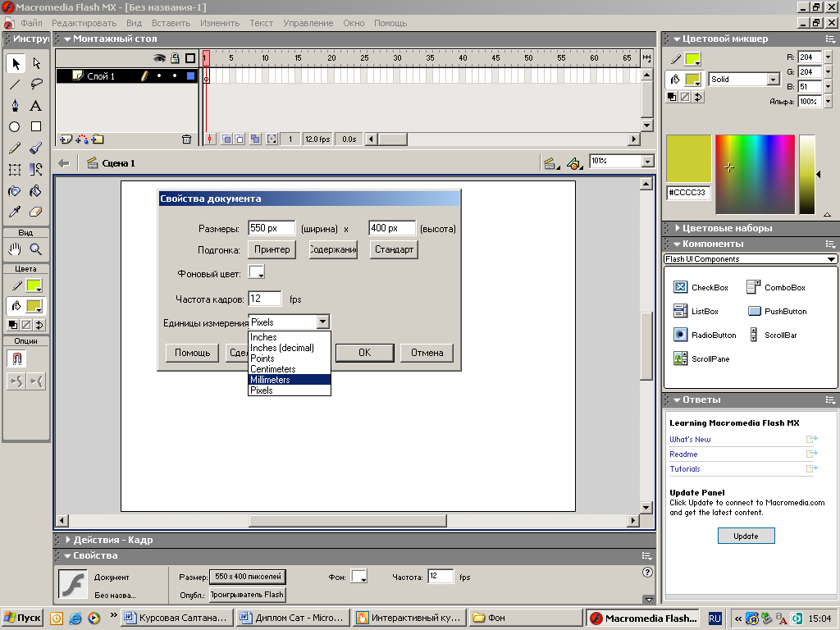
Task: Toggle outline square for Слой 1
Action: coord(190,76)
